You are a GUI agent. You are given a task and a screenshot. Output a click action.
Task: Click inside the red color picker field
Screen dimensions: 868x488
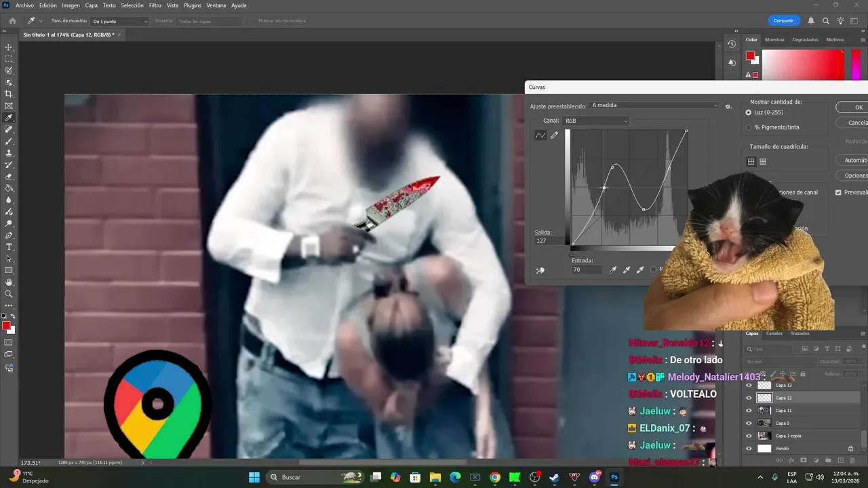[x=804, y=65]
